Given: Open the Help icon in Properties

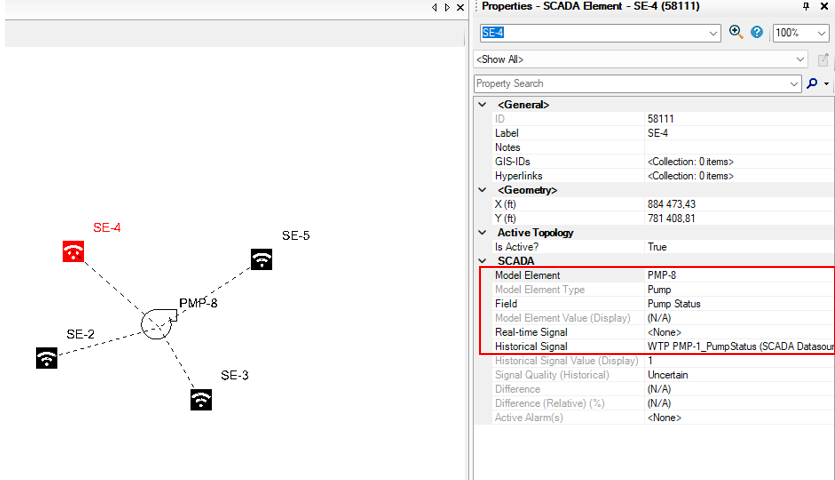Looking at the screenshot, I should point(756,32).
